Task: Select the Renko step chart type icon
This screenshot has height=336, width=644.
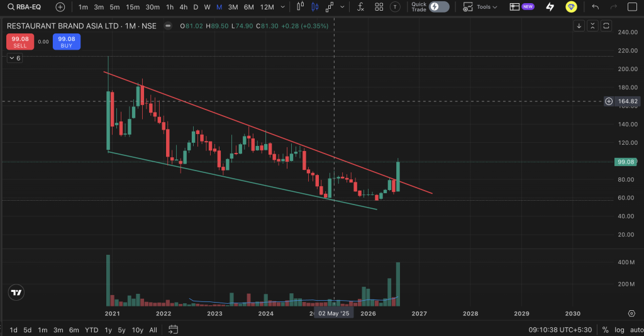Action: coord(330,6)
